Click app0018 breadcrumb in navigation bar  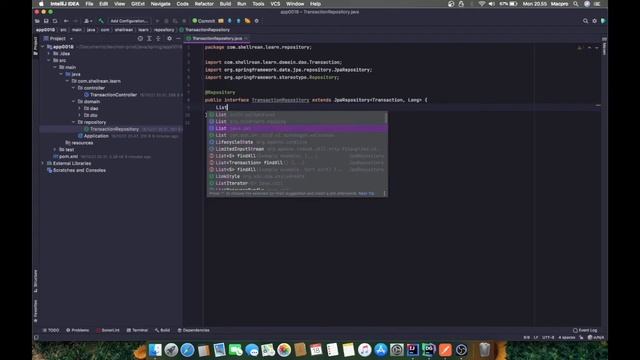45,30
